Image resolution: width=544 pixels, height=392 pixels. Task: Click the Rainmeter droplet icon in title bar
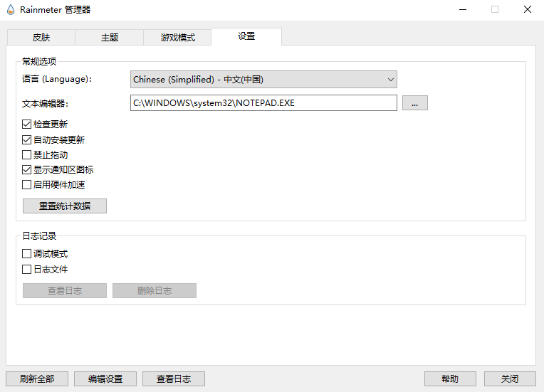click(11, 10)
